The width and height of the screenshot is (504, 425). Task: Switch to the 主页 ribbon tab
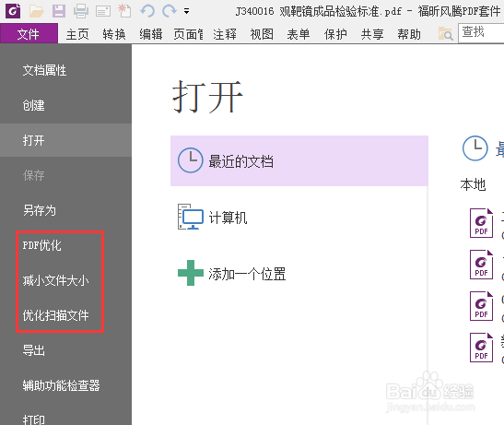(77, 34)
